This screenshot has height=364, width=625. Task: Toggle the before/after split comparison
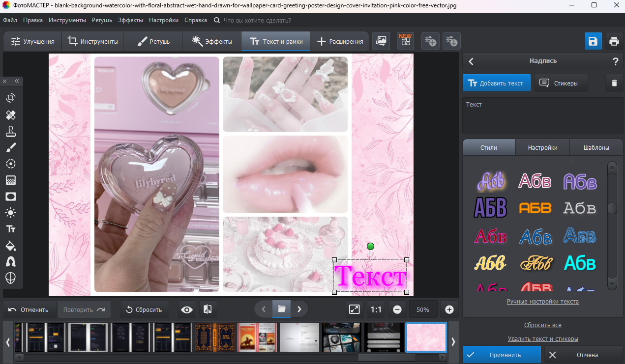pyautogui.click(x=208, y=309)
